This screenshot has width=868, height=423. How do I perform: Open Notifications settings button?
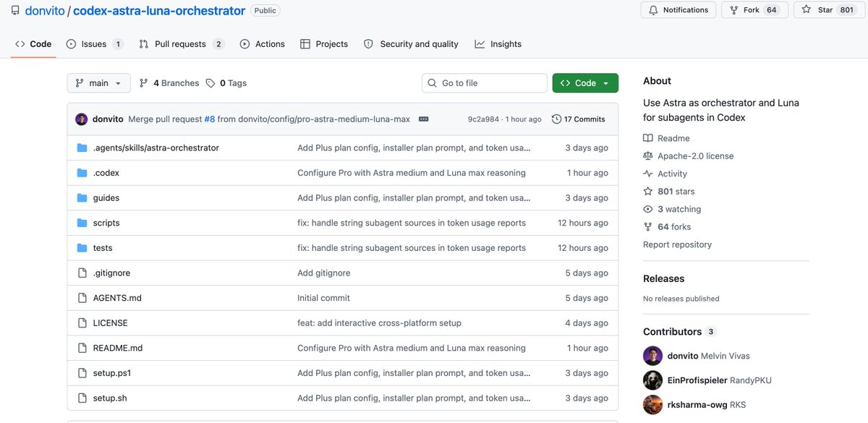click(678, 10)
